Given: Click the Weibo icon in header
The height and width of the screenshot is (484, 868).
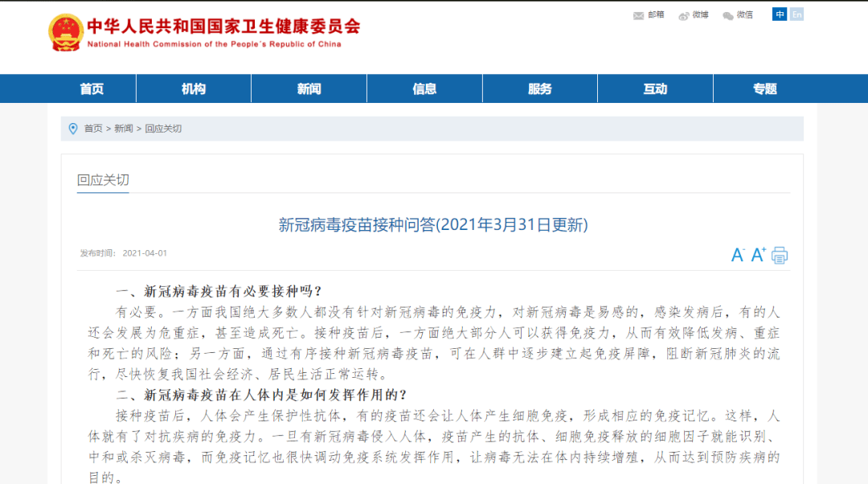Looking at the screenshot, I should pos(684,15).
